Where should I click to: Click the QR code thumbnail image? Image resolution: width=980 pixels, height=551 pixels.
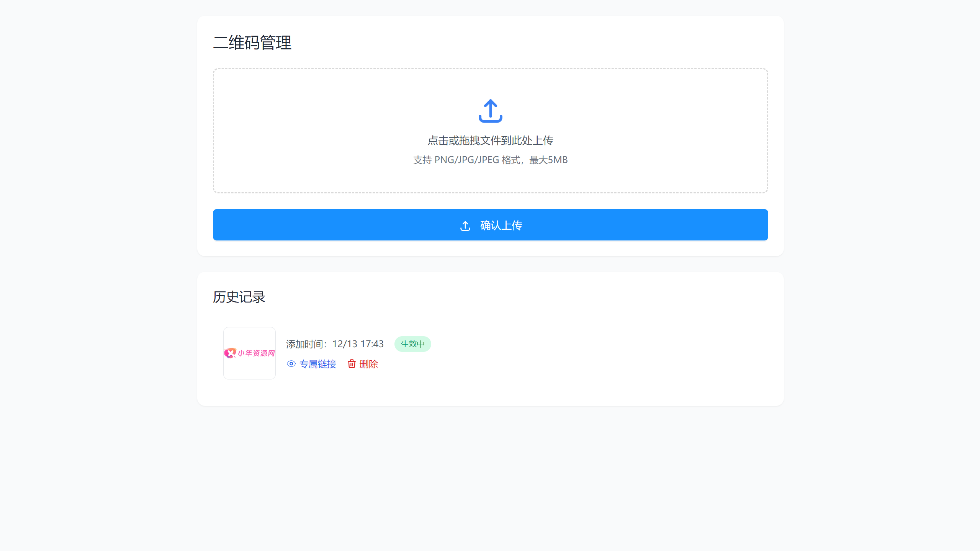click(249, 353)
